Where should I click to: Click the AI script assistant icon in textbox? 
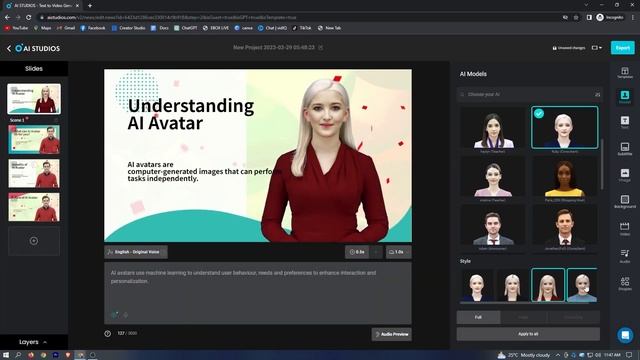[x=115, y=315]
